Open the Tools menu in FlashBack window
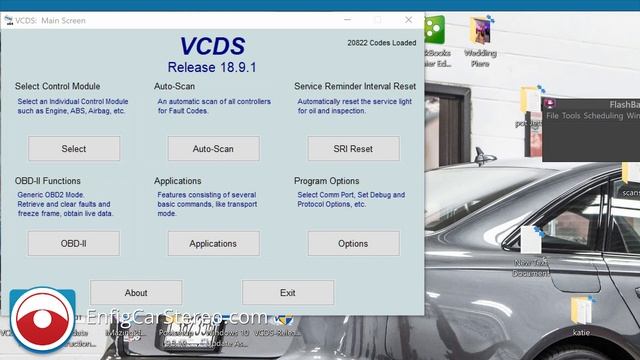The image size is (640, 360). [x=571, y=116]
